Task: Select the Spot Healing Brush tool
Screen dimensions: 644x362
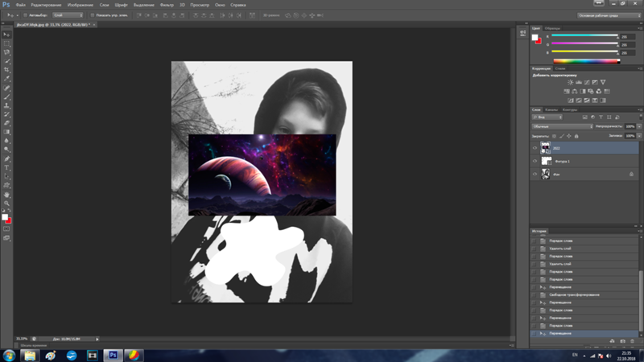Action: (6, 88)
